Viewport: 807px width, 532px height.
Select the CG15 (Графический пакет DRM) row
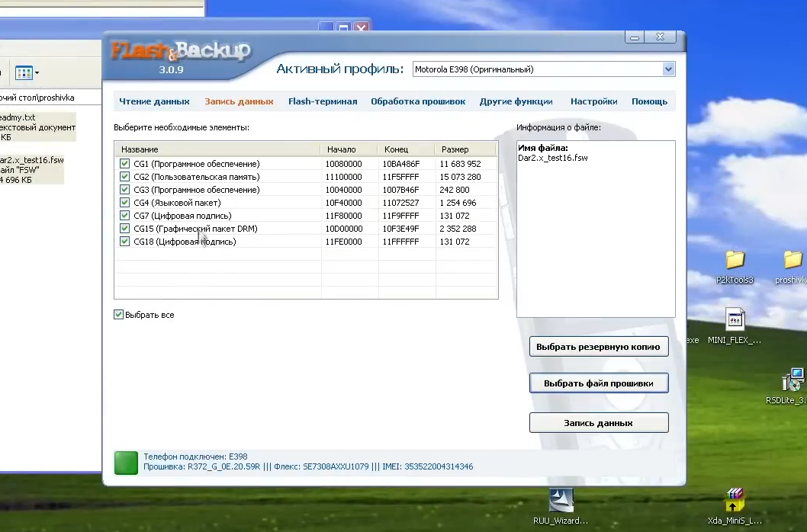195,229
